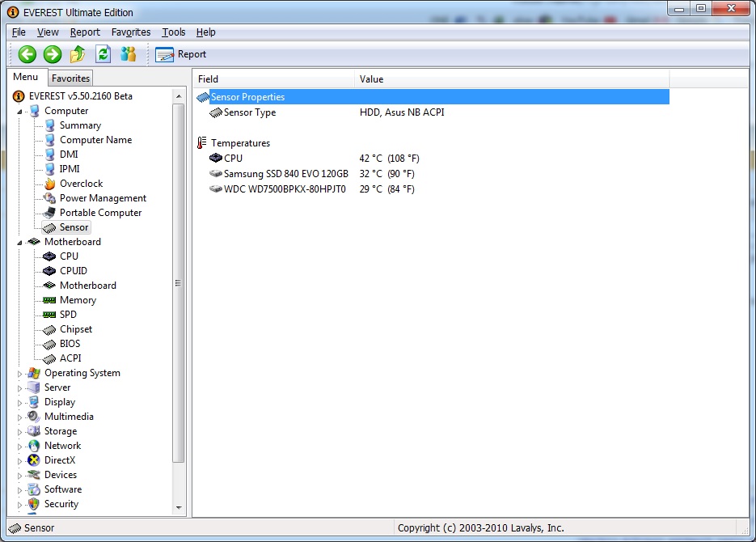Click the green Back arrow icon
Viewport: 756px width, 542px height.
27,54
